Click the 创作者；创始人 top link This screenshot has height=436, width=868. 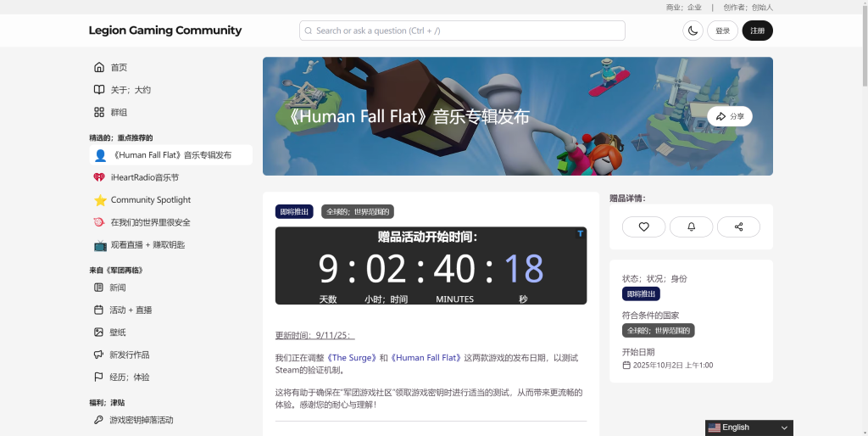[748, 7]
